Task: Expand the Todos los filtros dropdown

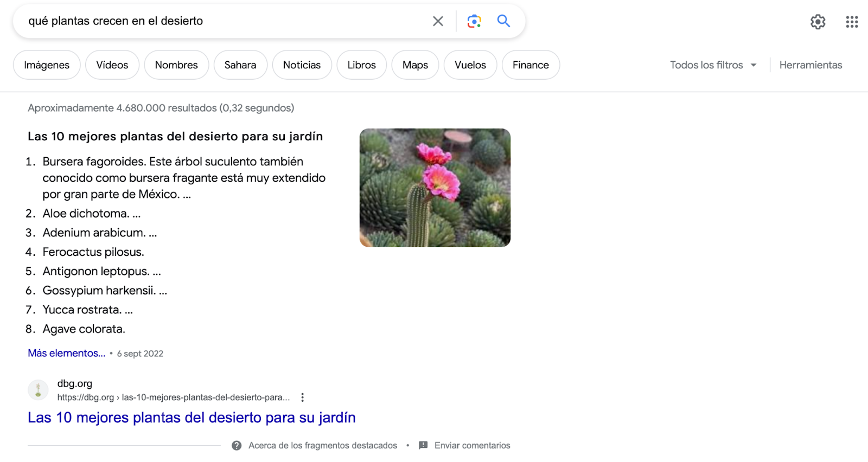Action: click(713, 65)
